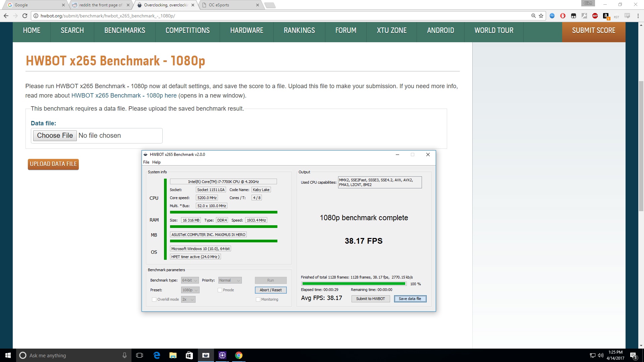Open the SEARCH nav item
The height and width of the screenshot is (362, 644).
point(72,31)
